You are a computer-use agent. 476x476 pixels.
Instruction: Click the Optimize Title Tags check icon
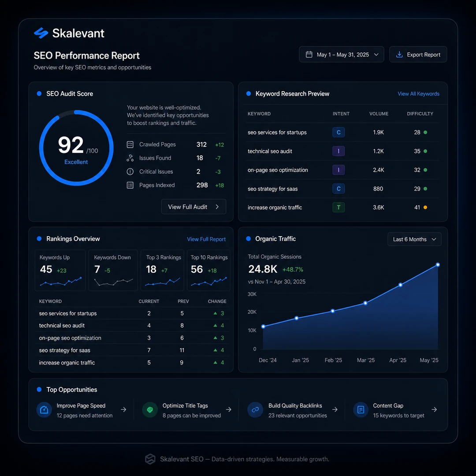(150, 410)
